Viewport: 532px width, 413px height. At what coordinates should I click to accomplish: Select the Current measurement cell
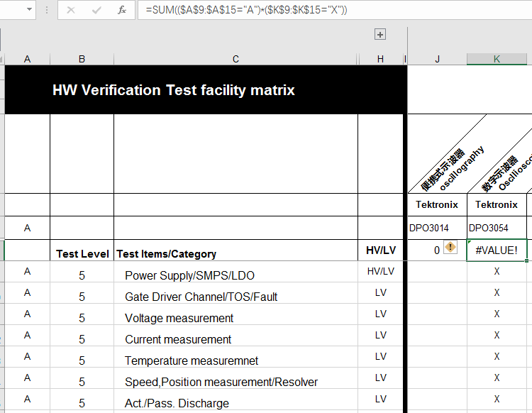click(235, 336)
